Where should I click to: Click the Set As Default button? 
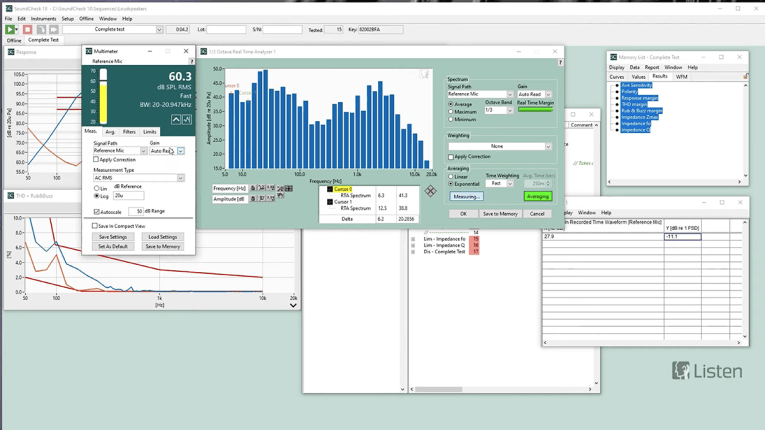[113, 246]
